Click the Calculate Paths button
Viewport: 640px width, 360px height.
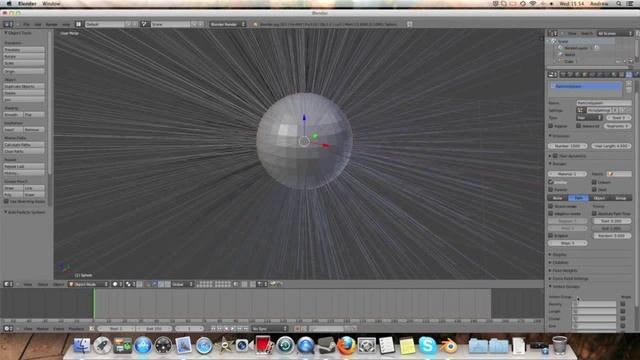(x=24, y=144)
